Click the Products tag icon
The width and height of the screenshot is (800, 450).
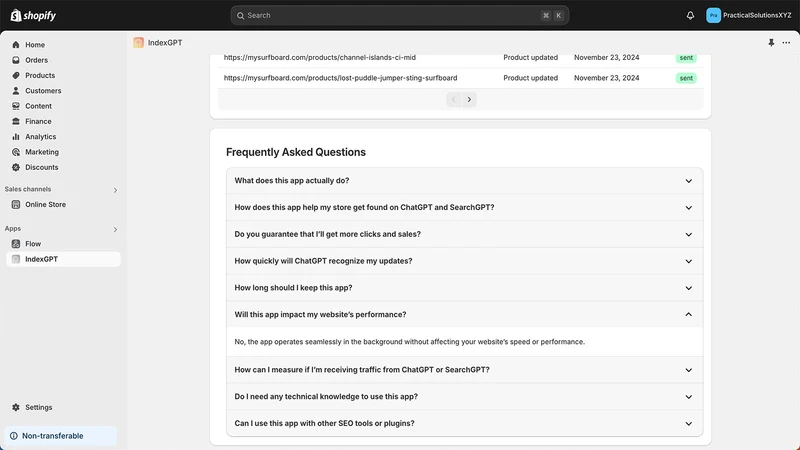coord(16,76)
